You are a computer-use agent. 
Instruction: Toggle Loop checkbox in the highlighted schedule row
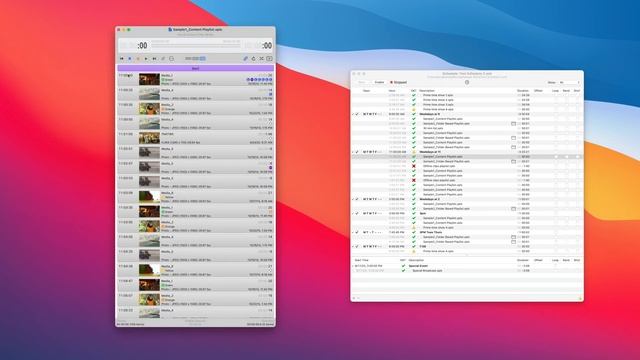click(556, 157)
